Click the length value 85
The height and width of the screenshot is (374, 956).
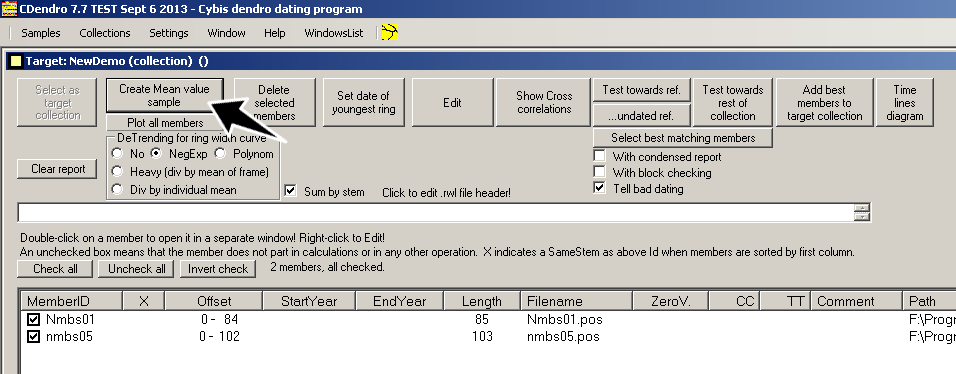[481, 319]
